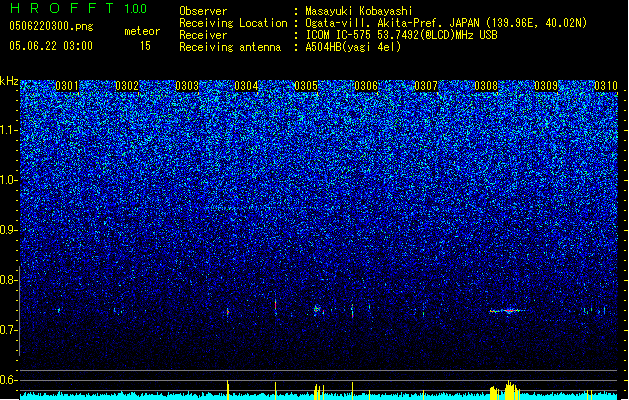This screenshot has height=400, width=629.
Task: Click the 0.9 kHz axis label
Action: [8, 230]
